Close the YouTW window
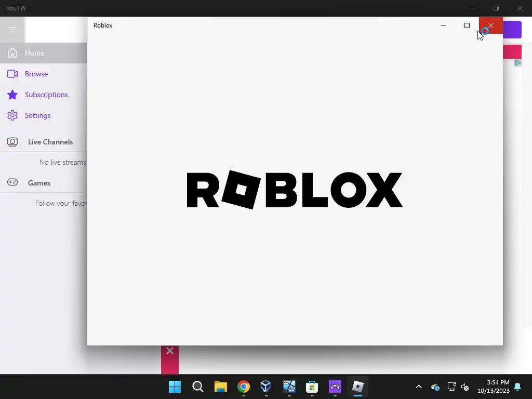Screen dimensions: 532x399 tap(520, 8)
